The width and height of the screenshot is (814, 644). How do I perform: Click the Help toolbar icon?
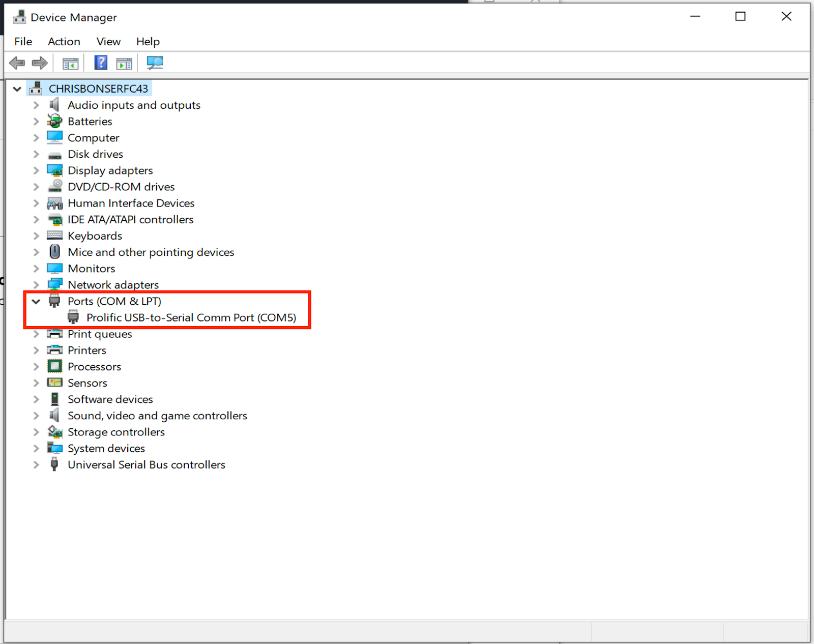101,62
